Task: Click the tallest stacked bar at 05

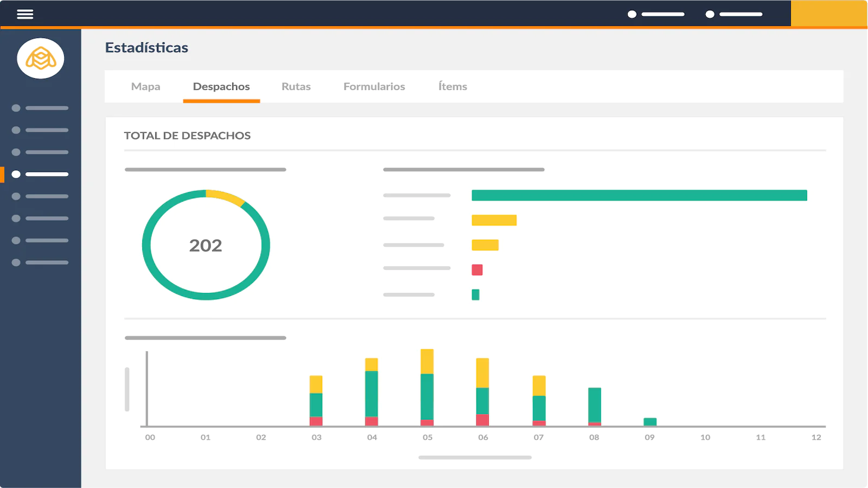Action: coord(427,388)
